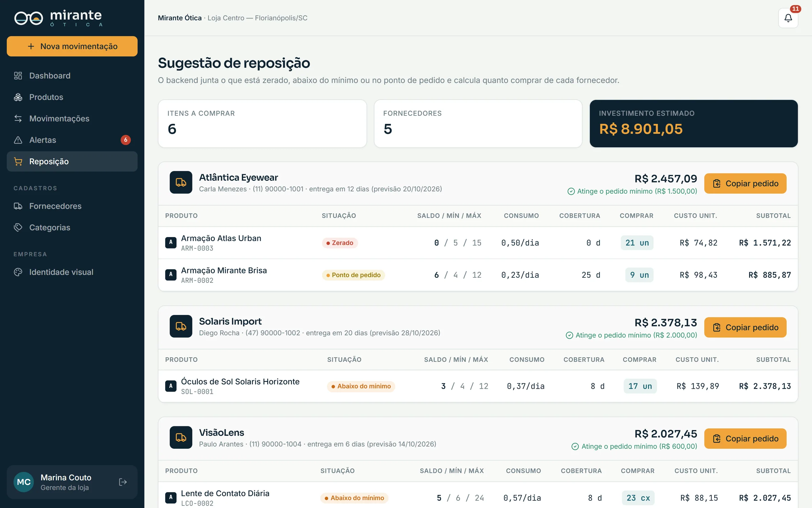Click the Abaixo do mínimo tag for Solaris Horizonte
Viewport: 812px width, 508px height.
pyautogui.click(x=361, y=386)
